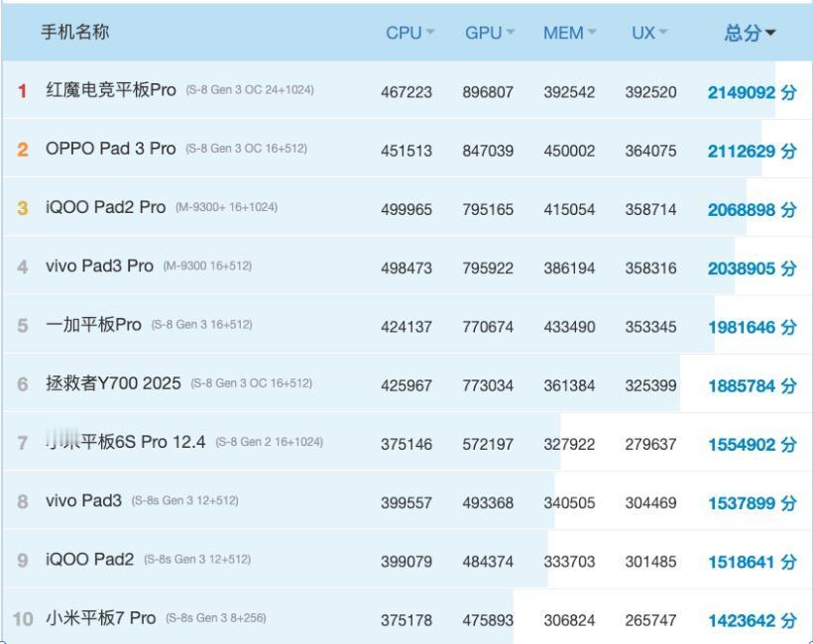
Task: Click UX score 265747
Action: (650, 620)
